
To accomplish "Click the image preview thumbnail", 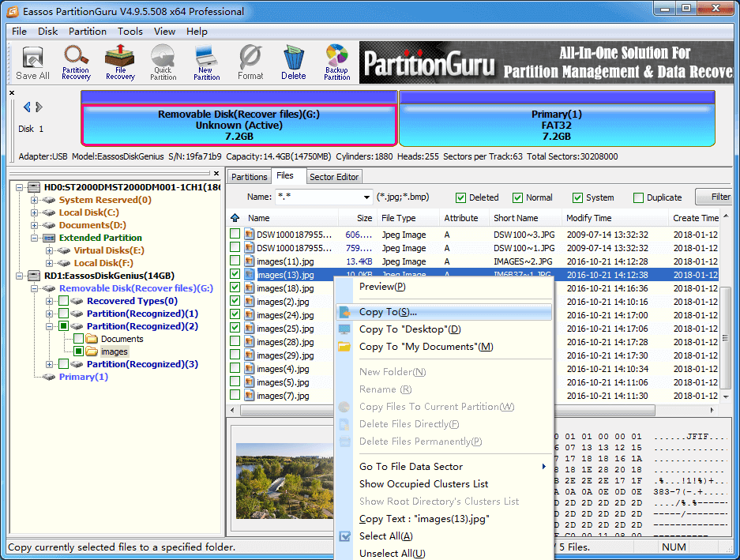I will pos(284,481).
